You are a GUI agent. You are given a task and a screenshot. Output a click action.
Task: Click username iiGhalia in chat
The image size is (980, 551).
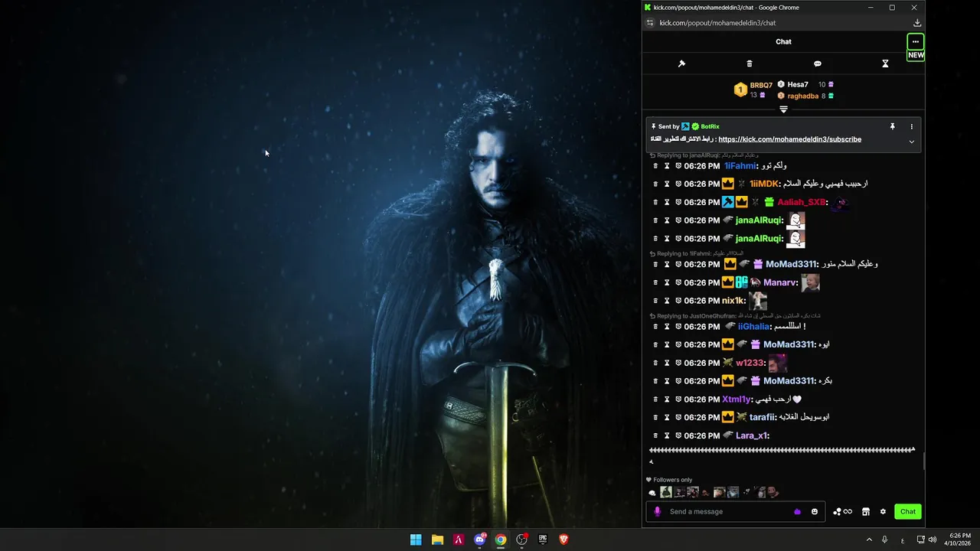(x=754, y=327)
